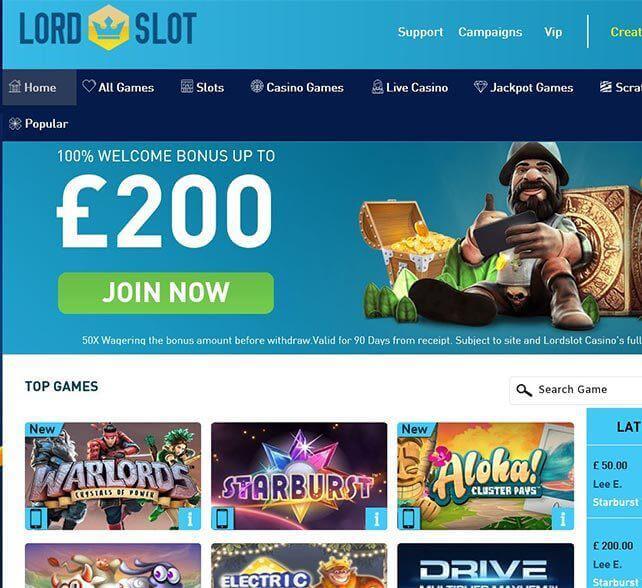
Task: Open info icon on Starburst game tile
Action: (376, 519)
